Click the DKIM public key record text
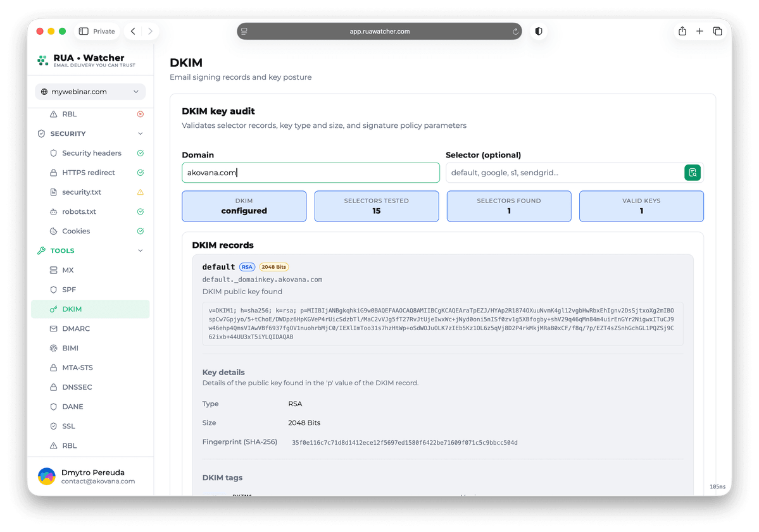Image resolution: width=759 pixels, height=532 pixels. click(442, 323)
